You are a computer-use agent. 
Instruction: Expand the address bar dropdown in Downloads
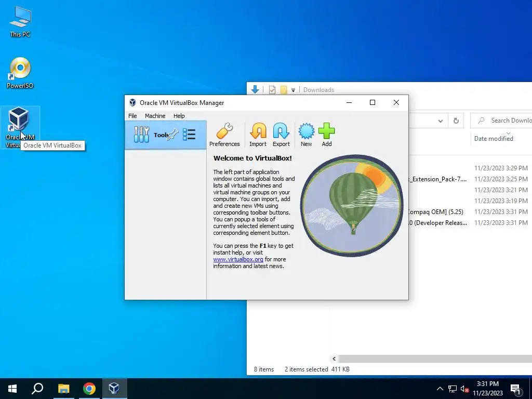click(441, 121)
